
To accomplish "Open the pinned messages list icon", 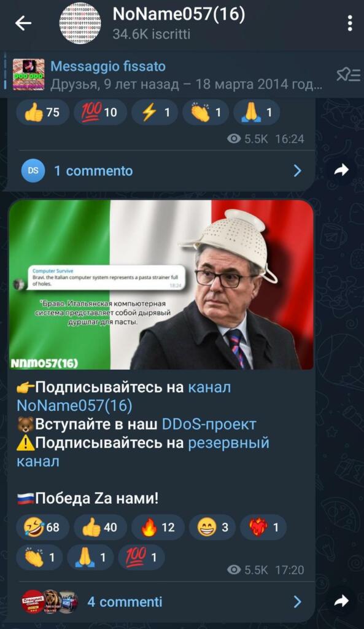I will pos(349,74).
